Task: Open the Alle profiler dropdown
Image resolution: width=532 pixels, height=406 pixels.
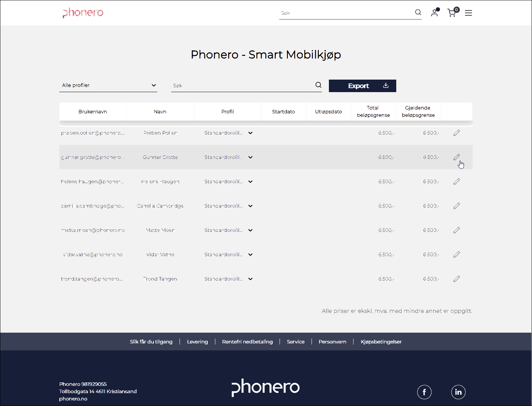Action: (108, 85)
